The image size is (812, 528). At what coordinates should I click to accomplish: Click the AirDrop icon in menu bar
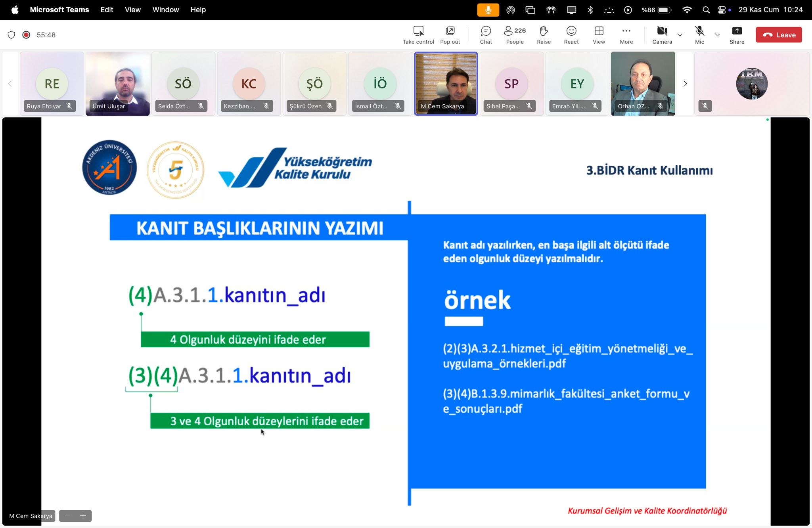point(511,10)
